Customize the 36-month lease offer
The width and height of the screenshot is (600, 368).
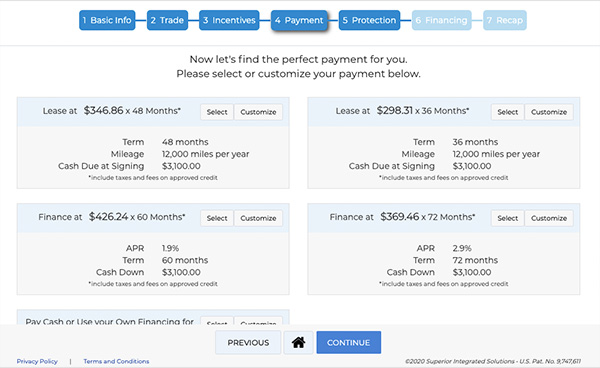point(549,112)
